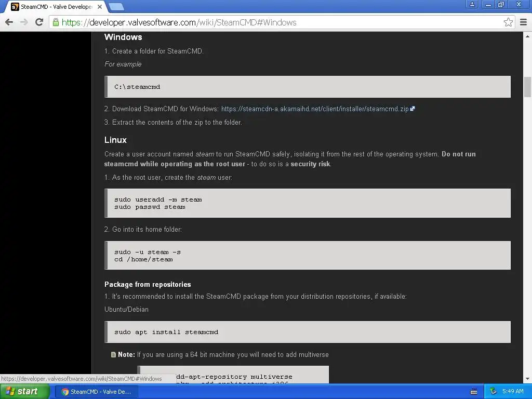Click the system tray network icon
Image resolution: width=532 pixels, height=399 pixels.
coord(493,392)
